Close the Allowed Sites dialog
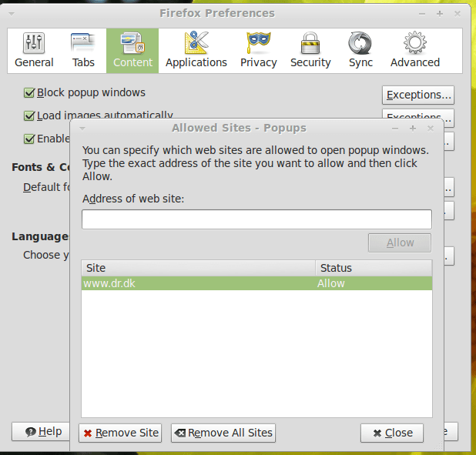This screenshot has height=455, width=476. coord(392,433)
